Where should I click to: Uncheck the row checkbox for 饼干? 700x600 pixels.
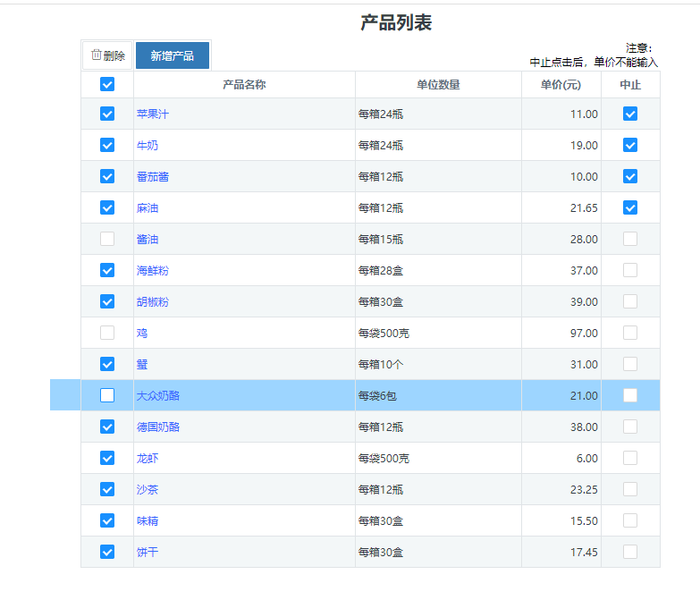[x=107, y=552]
